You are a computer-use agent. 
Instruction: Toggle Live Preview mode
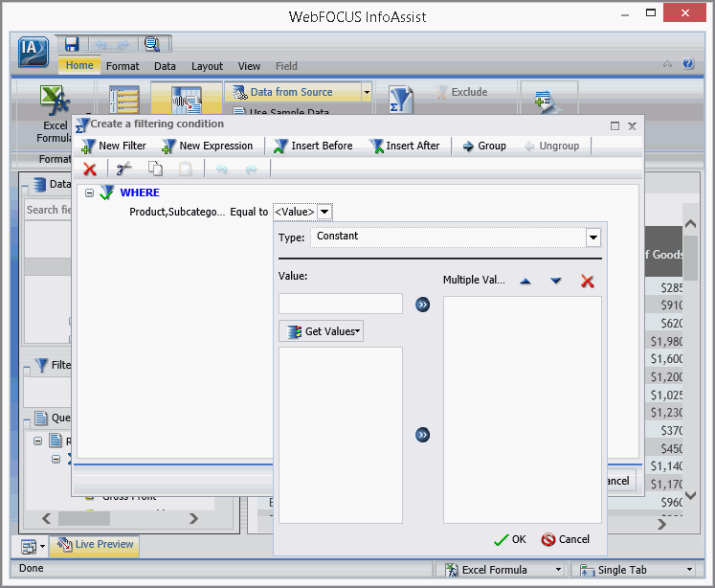point(95,545)
